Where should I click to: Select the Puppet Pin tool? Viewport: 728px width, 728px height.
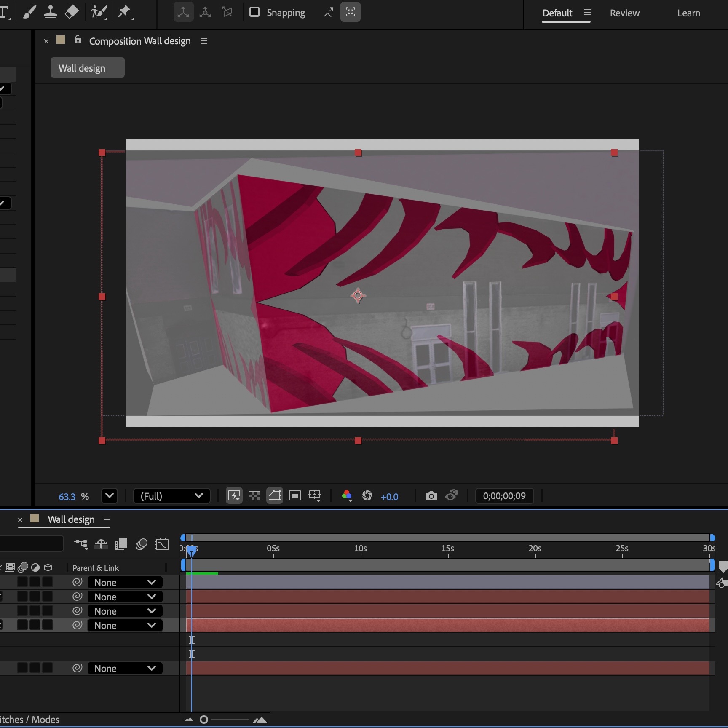tap(125, 12)
